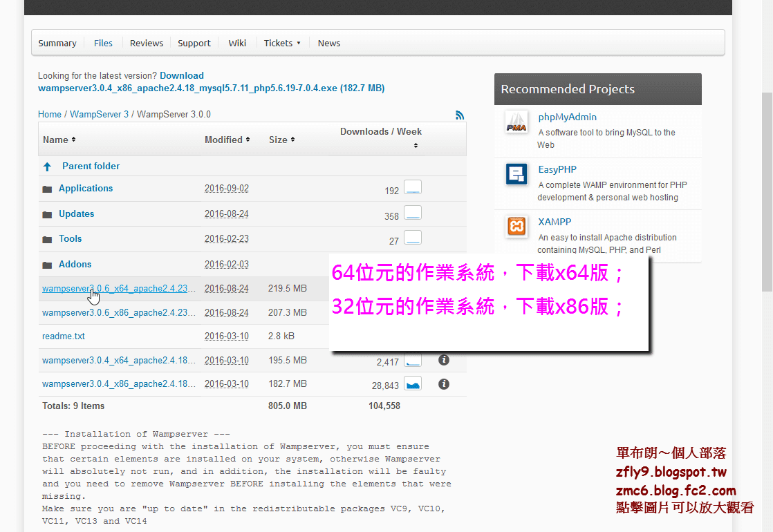This screenshot has height=532, width=773.
Task: Open the RSS feed icon
Action: pos(460,115)
